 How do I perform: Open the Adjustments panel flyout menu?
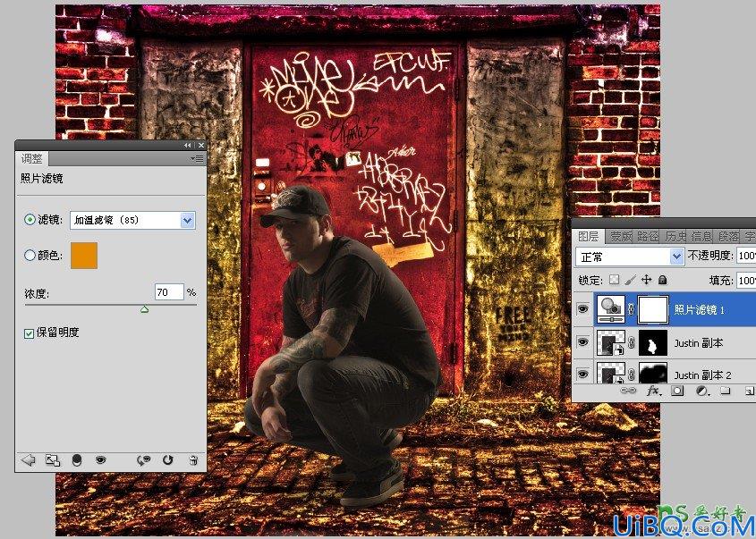click(197, 158)
